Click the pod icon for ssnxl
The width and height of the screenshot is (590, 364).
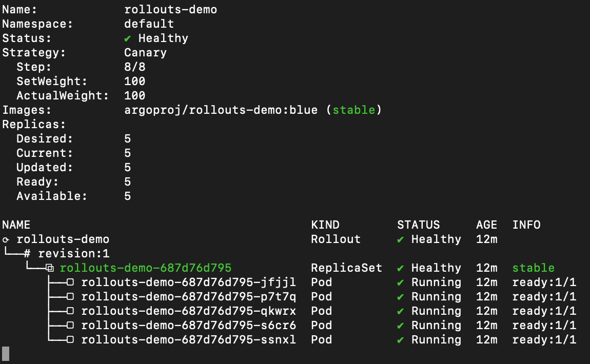pos(70,340)
